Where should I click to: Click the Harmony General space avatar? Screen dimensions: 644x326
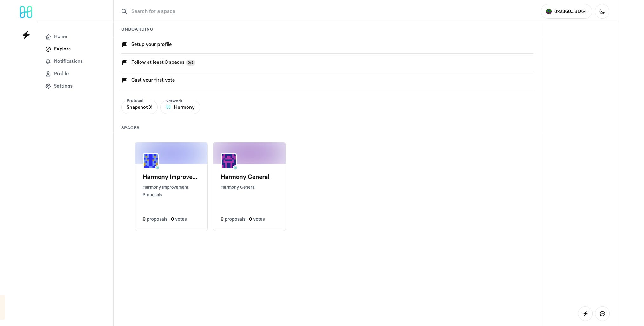pos(229,161)
